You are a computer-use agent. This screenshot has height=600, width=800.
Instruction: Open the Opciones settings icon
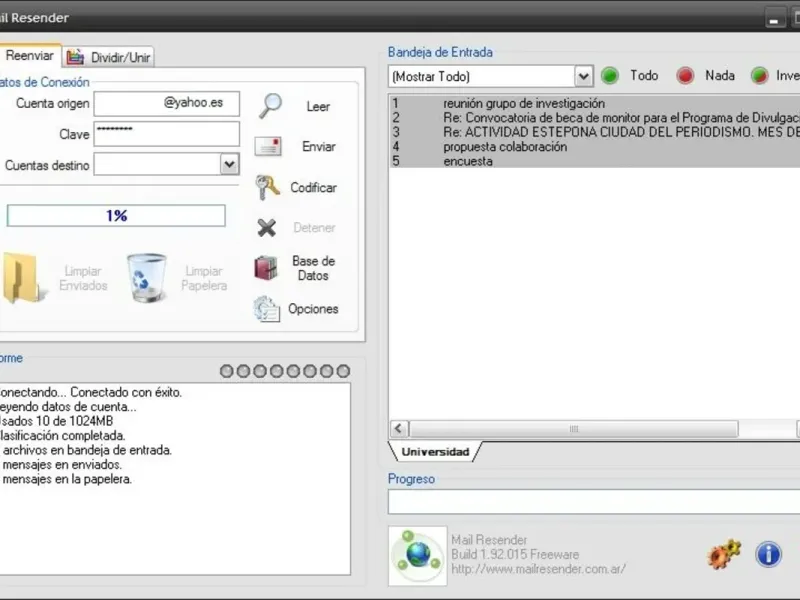[x=266, y=309]
